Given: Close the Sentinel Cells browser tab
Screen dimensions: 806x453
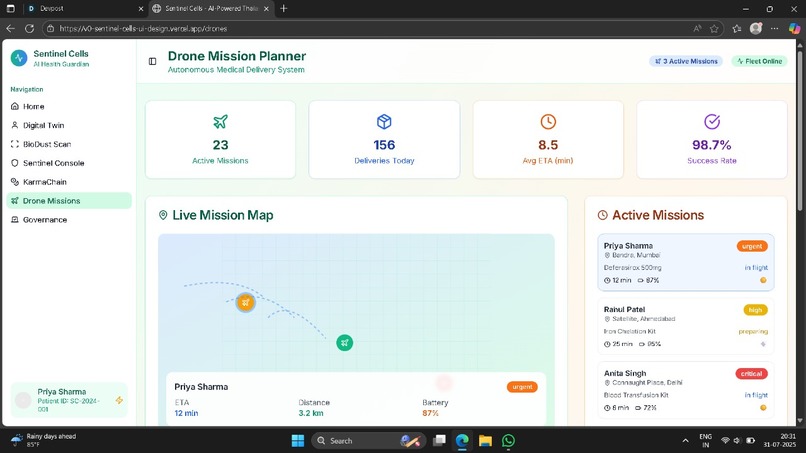Looking at the screenshot, I should (266, 9).
